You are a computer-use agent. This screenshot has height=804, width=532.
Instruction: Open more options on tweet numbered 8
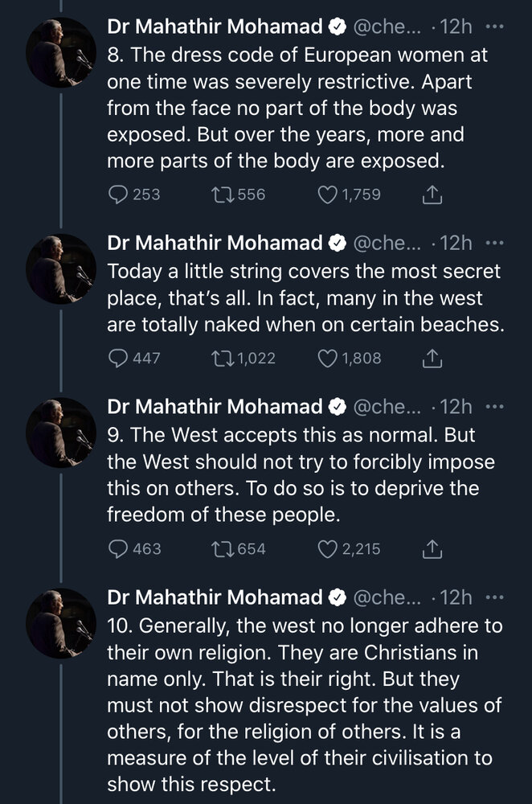494,27
